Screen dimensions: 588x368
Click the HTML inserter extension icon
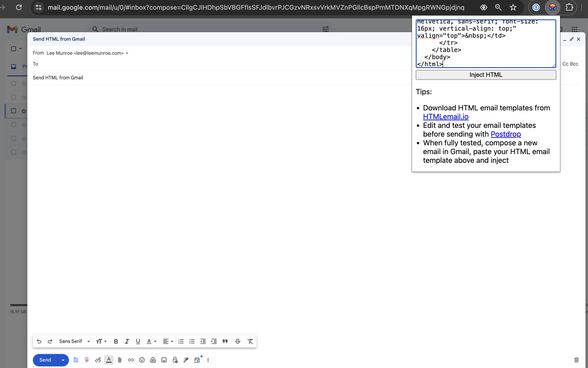click(x=553, y=7)
